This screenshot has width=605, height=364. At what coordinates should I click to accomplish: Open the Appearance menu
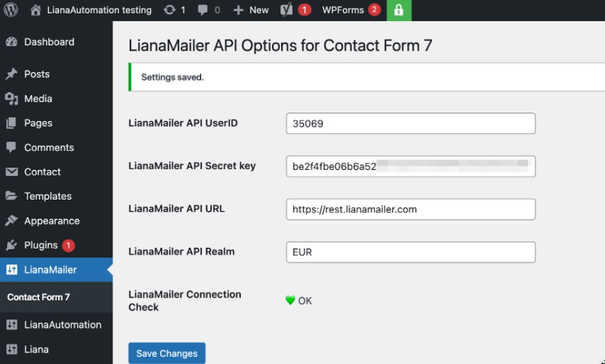point(52,221)
